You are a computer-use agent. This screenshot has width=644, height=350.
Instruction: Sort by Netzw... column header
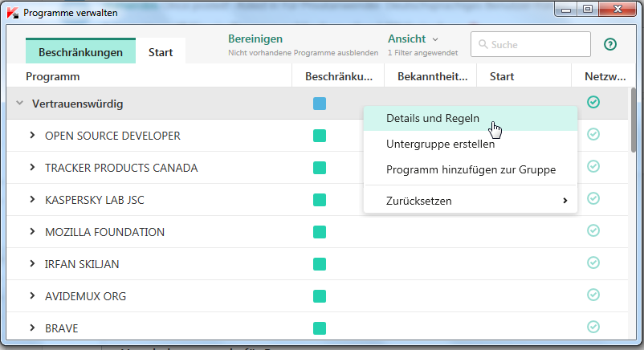(x=604, y=76)
